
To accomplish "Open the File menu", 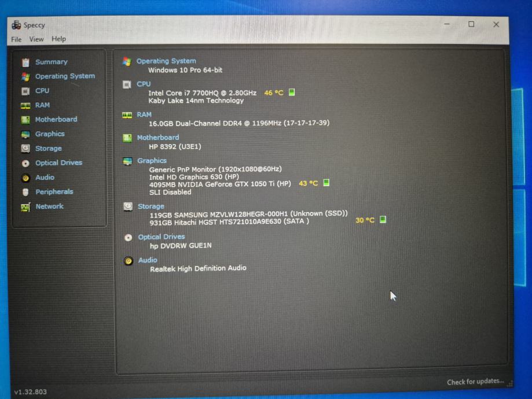I will pyautogui.click(x=16, y=39).
